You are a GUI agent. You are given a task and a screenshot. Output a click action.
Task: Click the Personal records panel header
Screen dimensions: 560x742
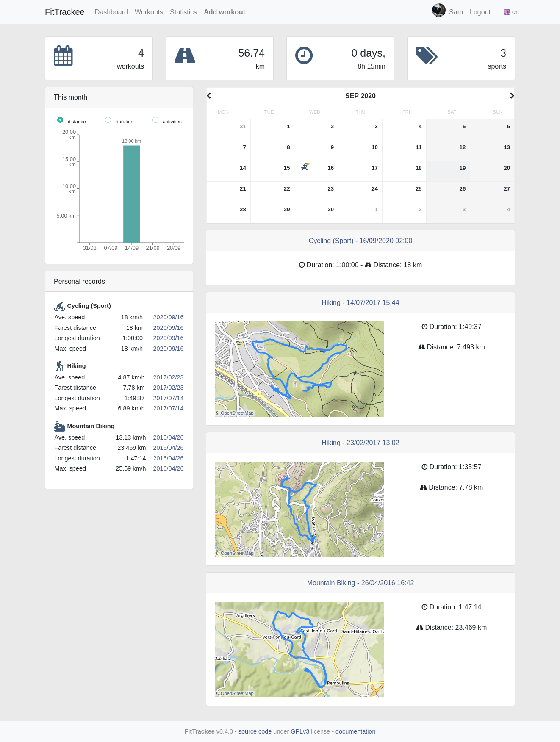coord(119,282)
